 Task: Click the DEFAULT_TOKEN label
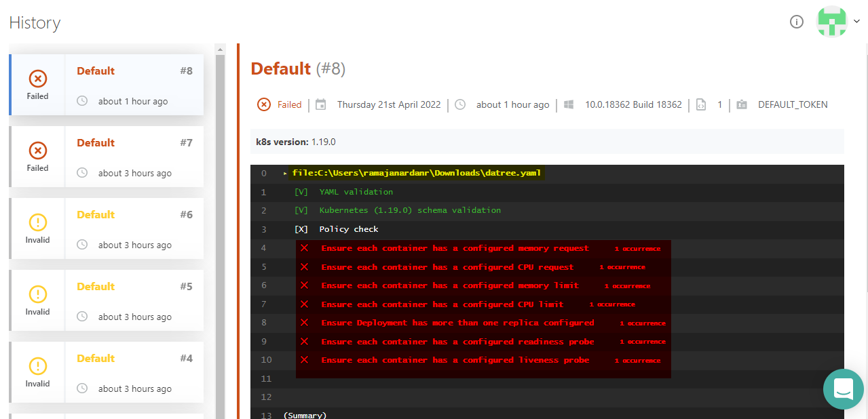coord(793,104)
